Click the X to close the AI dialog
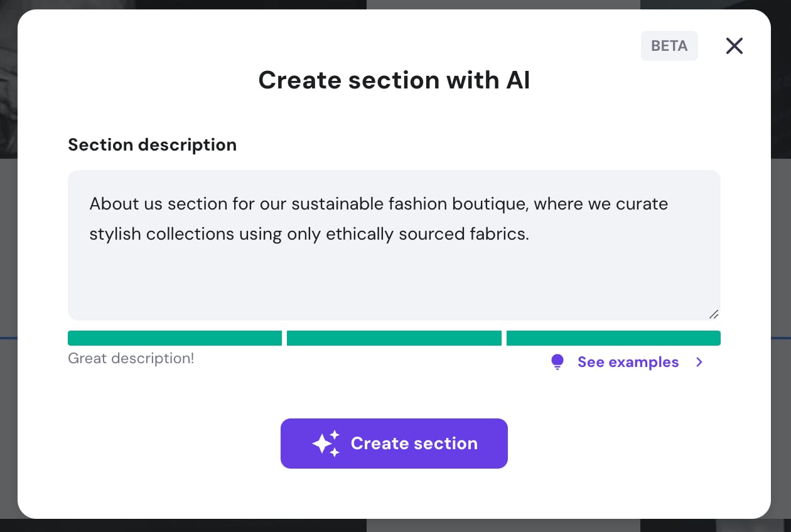 (x=734, y=46)
